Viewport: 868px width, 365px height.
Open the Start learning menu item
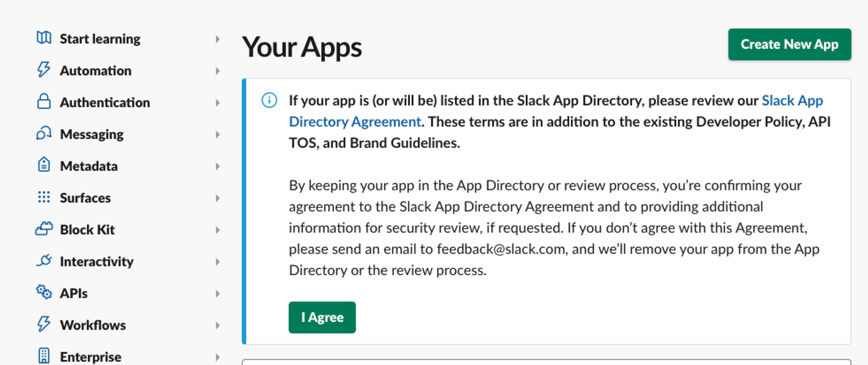pos(100,39)
